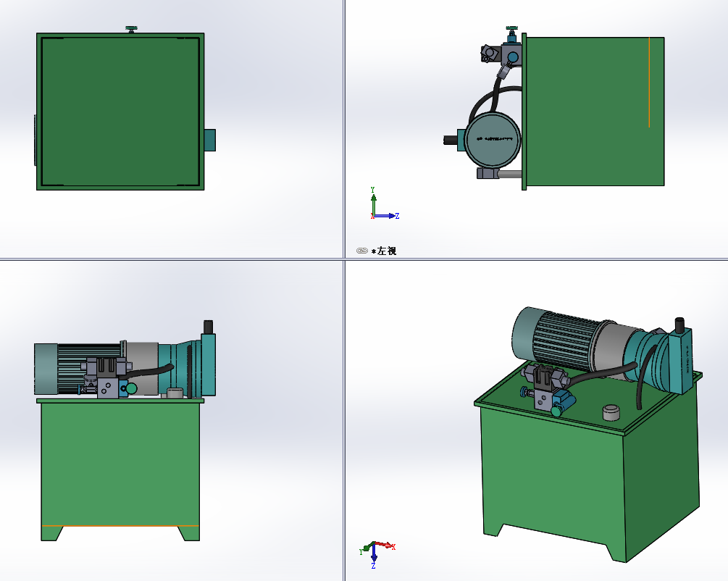Click the linked-views chain icon
This screenshot has height=581, width=728.
point(361,251)
